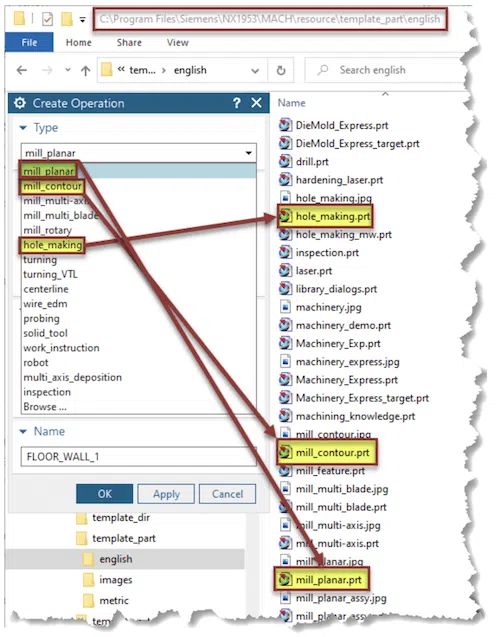Click the mill_contour.prt file icon
The image size is (500, 637).
click(x=285, y=452)
